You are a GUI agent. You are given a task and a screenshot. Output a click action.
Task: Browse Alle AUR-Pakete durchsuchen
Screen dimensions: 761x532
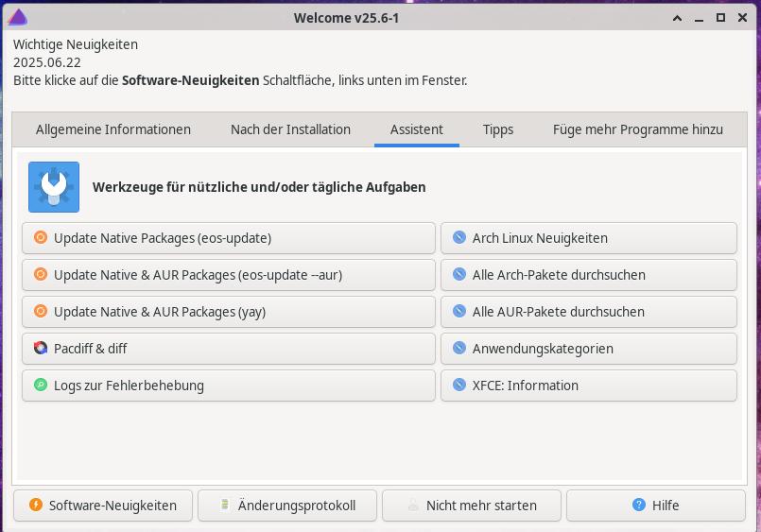(x=588, y=312)
